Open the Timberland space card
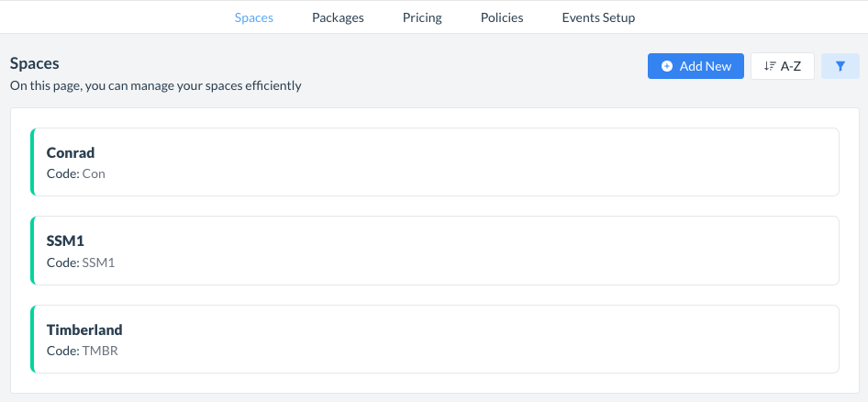The width and height of the screenshot is (868, 402). [435, 340]
